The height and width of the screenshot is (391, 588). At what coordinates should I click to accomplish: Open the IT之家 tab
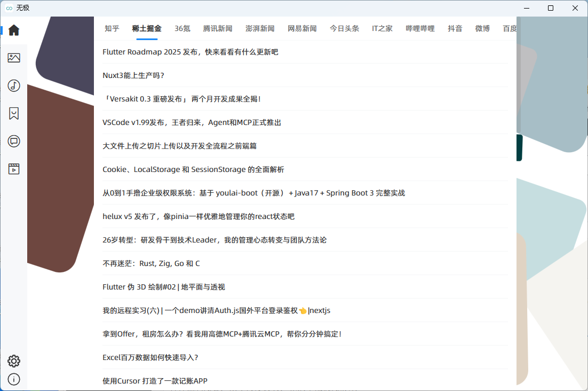(x=382, y=29)
